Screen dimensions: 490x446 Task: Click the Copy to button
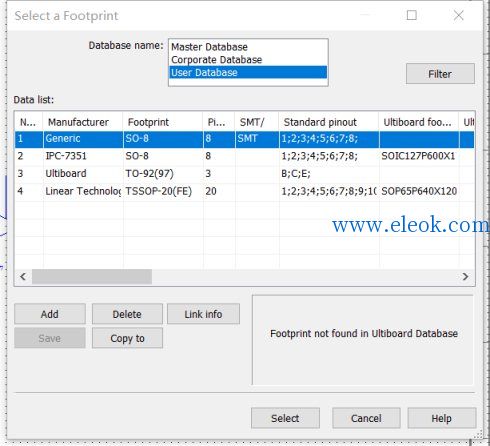pyautogui.click(x=127, y=338)
